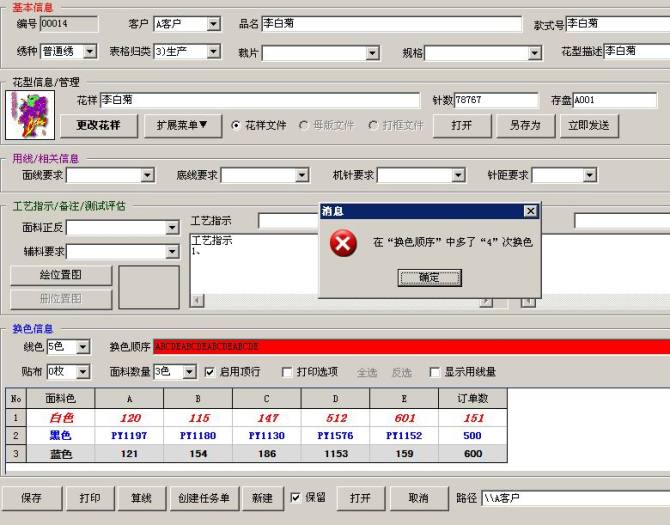The width and height of the screenshot is (670, 525).
Task: Click the 保存 button at bottom left
Action: [x=31, y=498]
